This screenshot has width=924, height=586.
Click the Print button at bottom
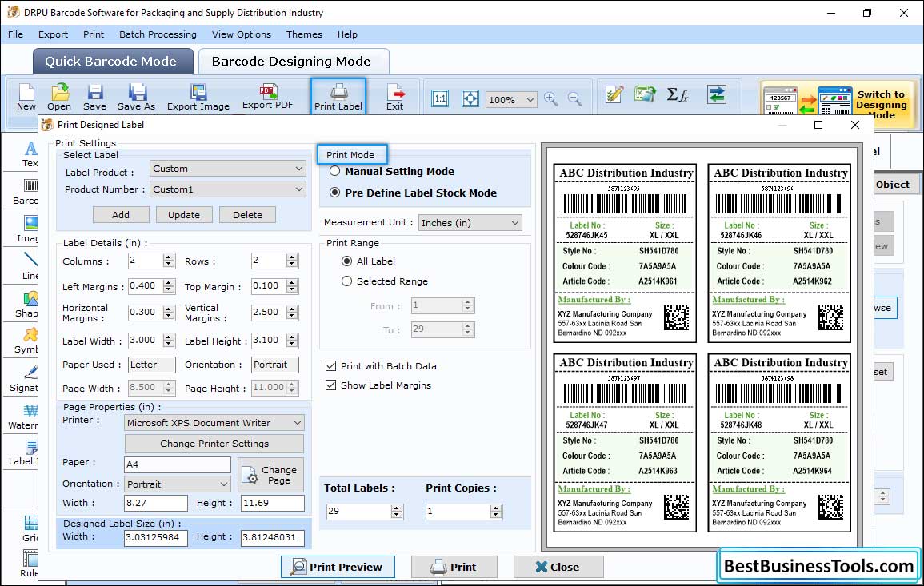coord(454,567)
